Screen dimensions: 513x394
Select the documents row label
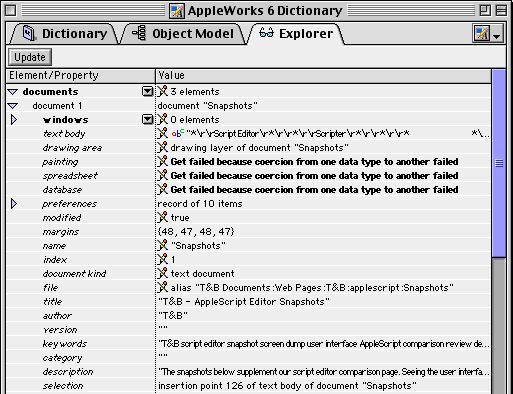[x=50, y=92]
